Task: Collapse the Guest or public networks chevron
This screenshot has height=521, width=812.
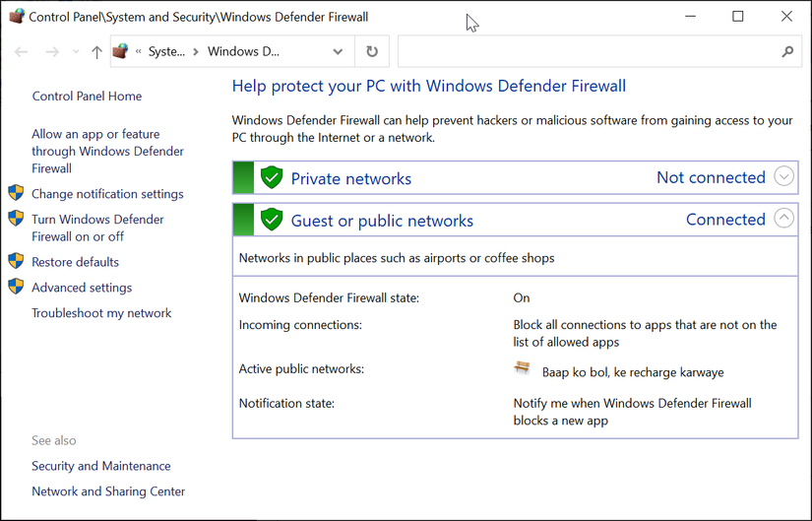Action: (x=783, y=218)
